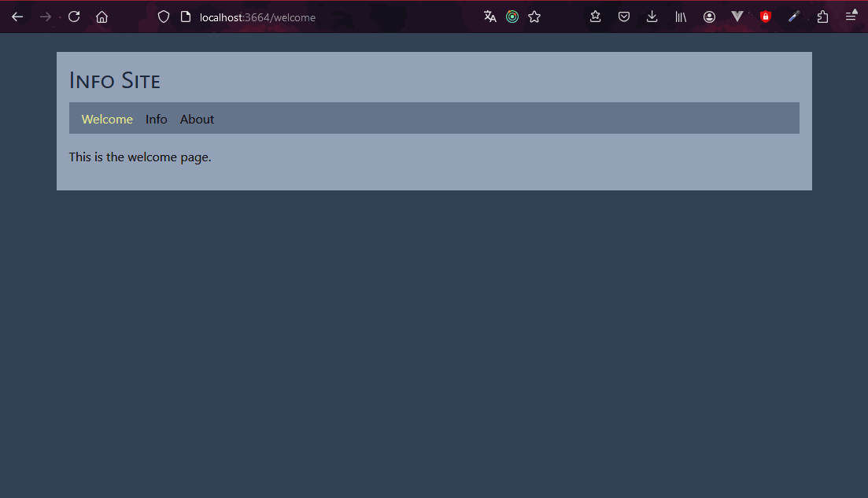
Task: Click the eyedropper pen extension icon
Action: (794, 17)
